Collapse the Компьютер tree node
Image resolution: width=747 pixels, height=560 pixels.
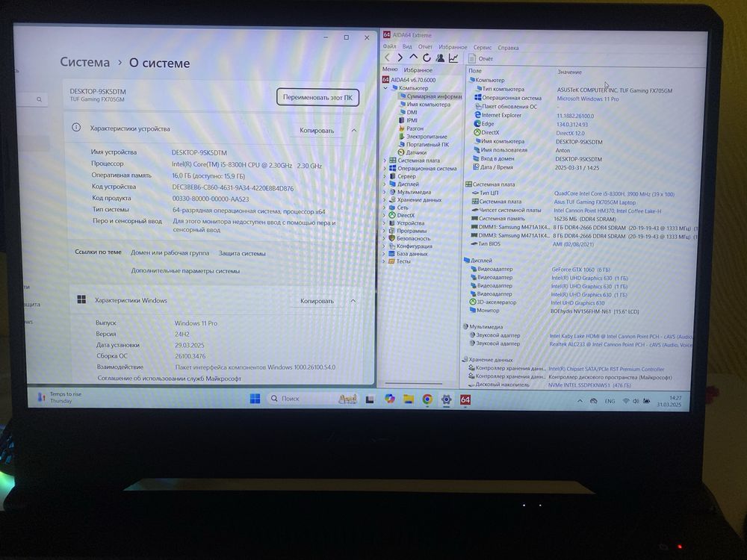coord(385,88)
